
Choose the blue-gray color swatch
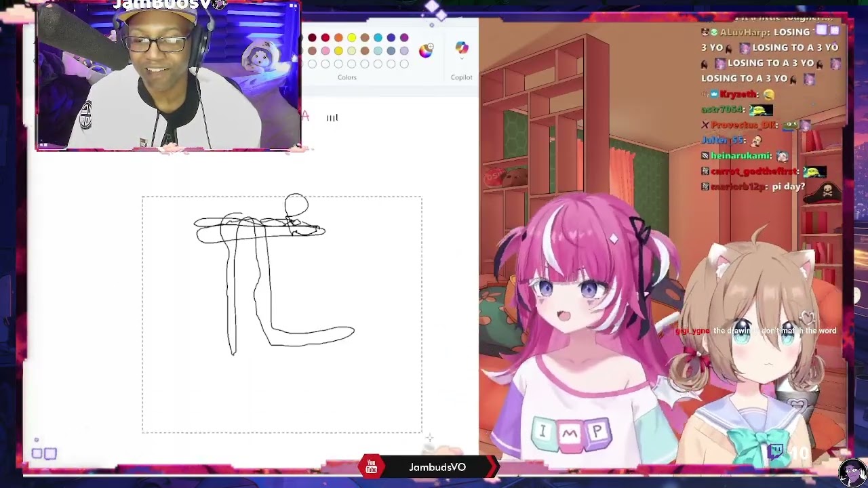[391, 51]
